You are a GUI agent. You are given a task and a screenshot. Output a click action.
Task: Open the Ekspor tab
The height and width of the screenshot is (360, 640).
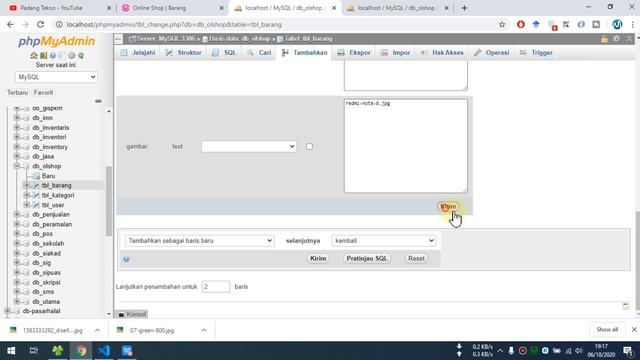[354, 53]
